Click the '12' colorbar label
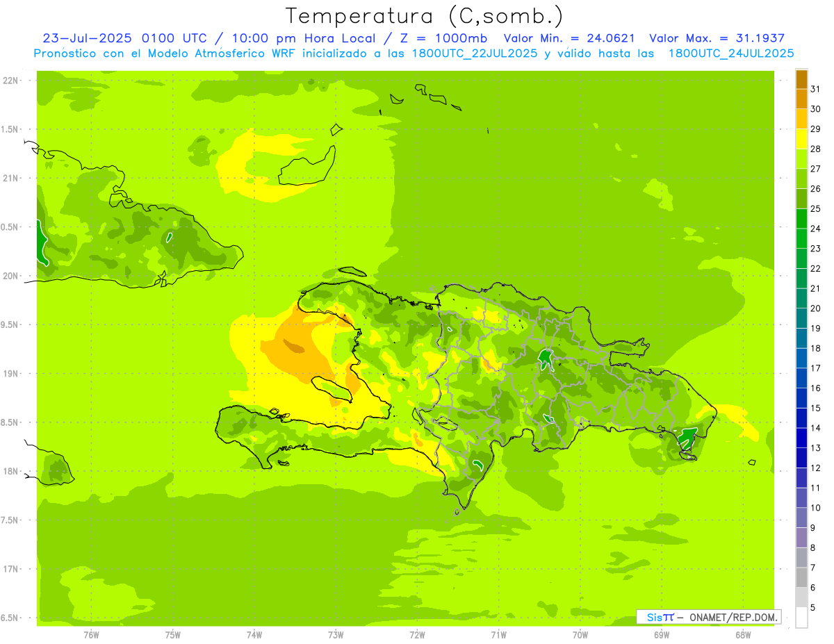The width and height of the screenshot is (834, 644). [x=816, y=468]
